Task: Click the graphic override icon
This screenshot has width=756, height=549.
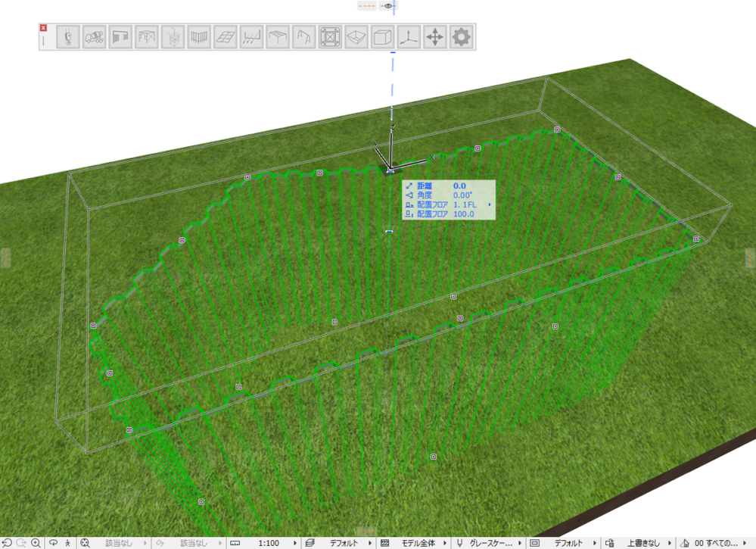Action: click(x=609, y=543)
